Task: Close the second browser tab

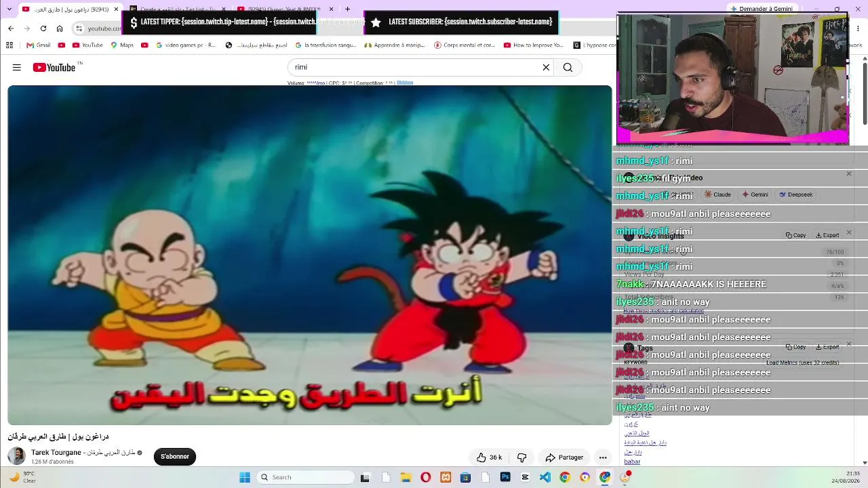Action: coord(223,9)
